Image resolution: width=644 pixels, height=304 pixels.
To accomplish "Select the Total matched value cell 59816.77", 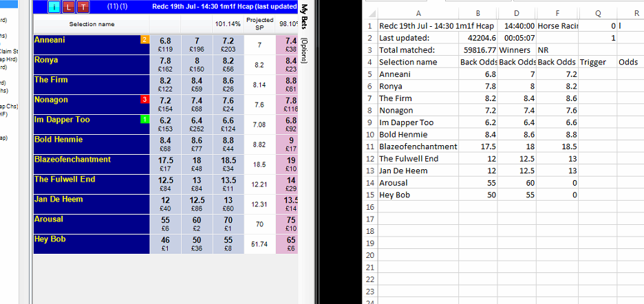I will [477, 50].
